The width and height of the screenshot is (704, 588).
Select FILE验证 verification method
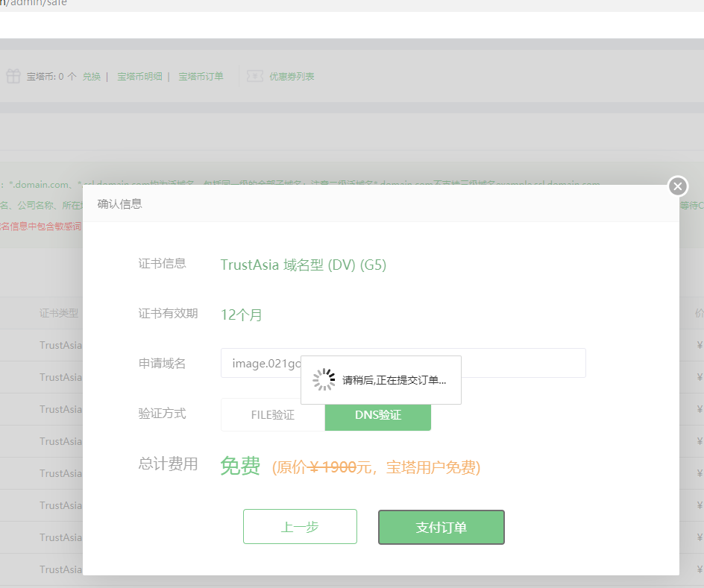273,415
